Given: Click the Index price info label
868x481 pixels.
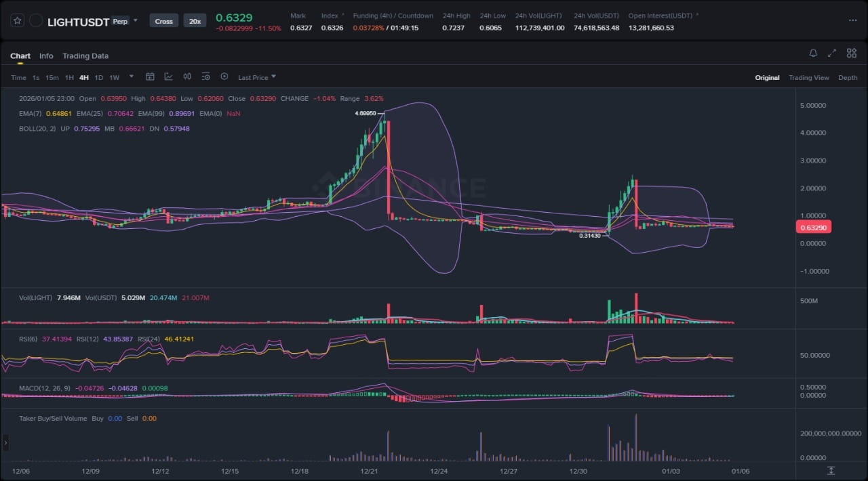Looking at the screenshot, I should pyautogui.click(x=330, y=15).
